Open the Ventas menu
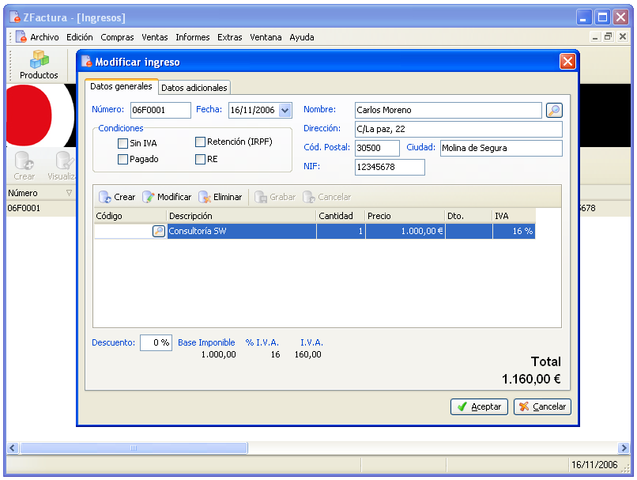This screenshot has height=480, width=637. tap(154, 37)
